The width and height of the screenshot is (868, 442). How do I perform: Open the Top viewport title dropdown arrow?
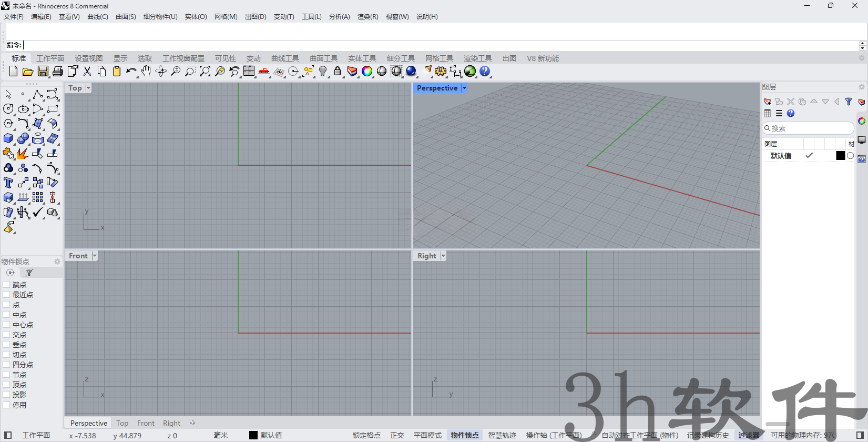(88, 88)
